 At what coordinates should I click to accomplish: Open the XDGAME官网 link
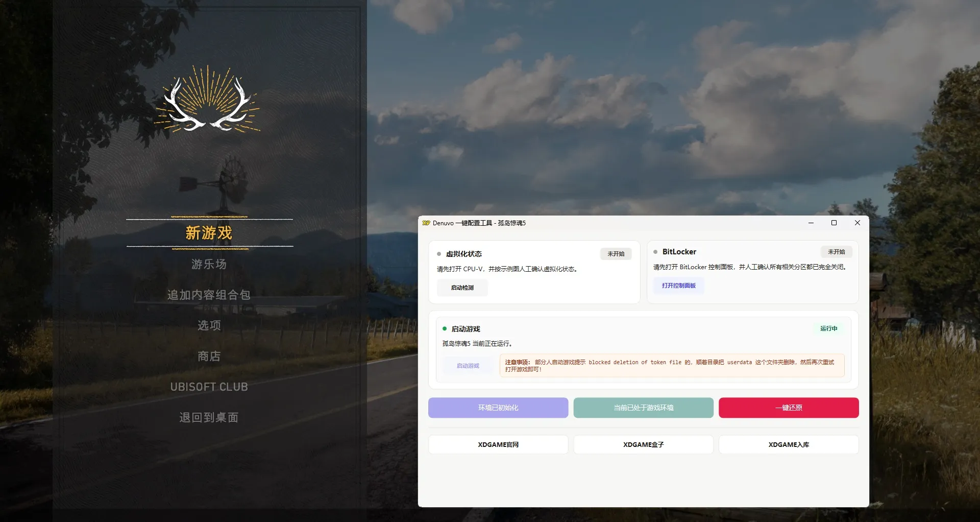pos(498,444)
